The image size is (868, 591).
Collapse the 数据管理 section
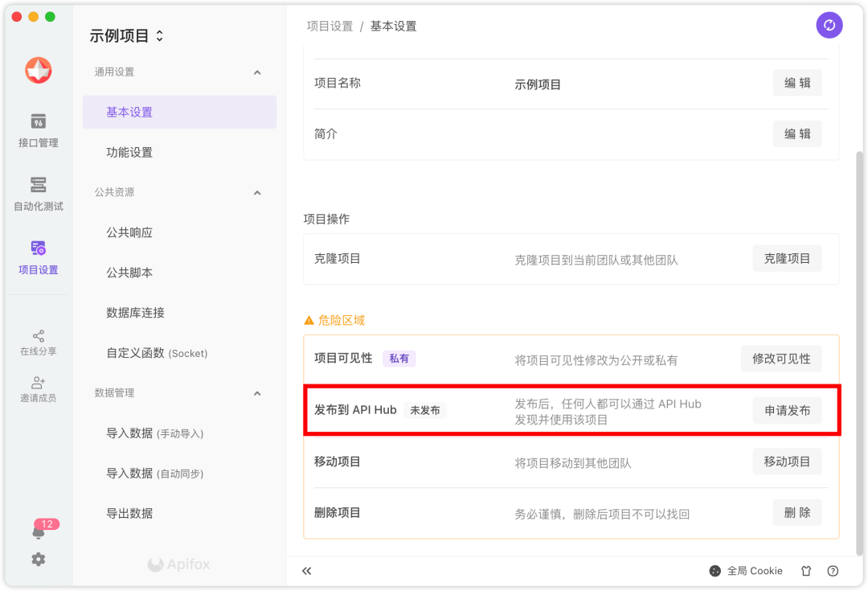[x=257, y=393]
